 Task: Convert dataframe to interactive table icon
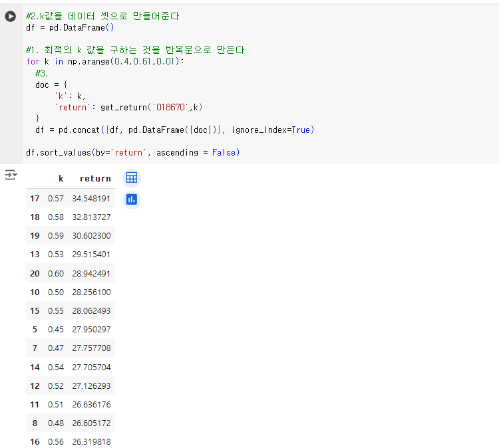(x=132, y=177)
